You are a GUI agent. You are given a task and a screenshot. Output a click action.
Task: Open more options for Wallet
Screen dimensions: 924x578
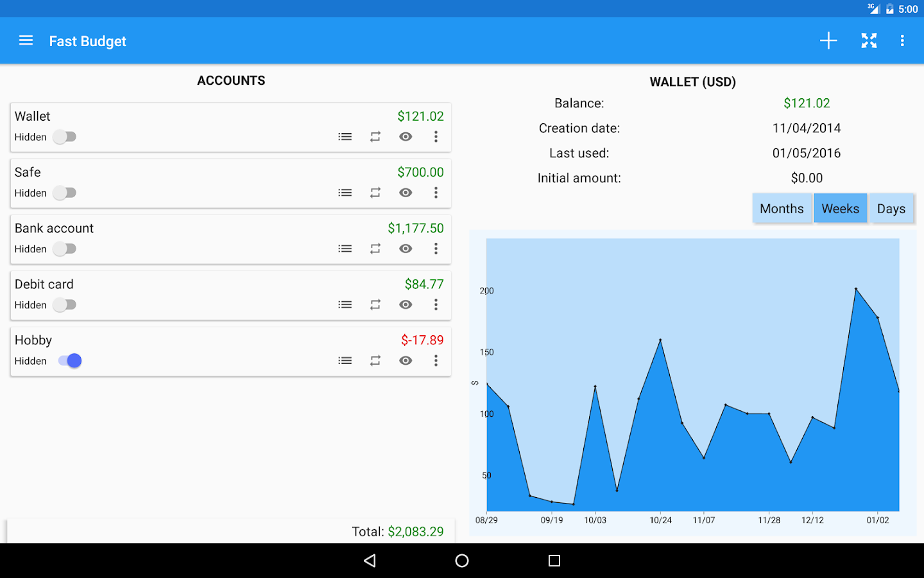pos(436,137)
